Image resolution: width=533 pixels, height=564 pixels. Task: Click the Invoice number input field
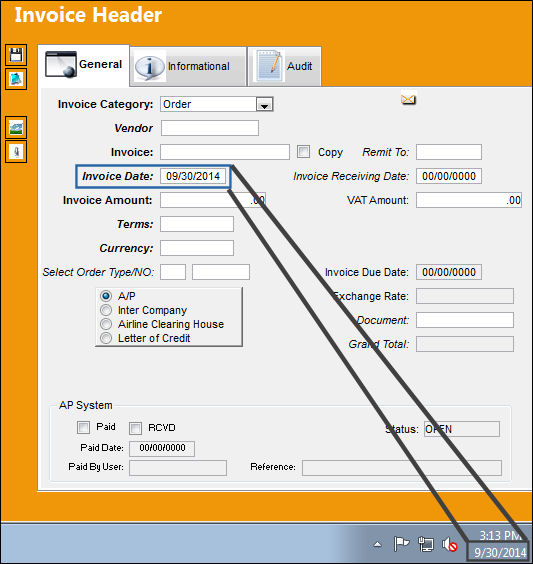point(225,152)
